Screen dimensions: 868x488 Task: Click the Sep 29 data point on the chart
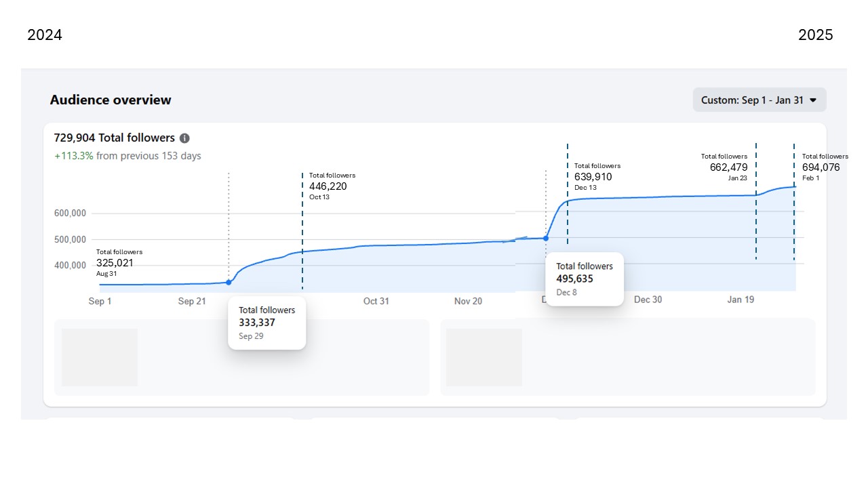pyautogui.click(x=229, y=282)
